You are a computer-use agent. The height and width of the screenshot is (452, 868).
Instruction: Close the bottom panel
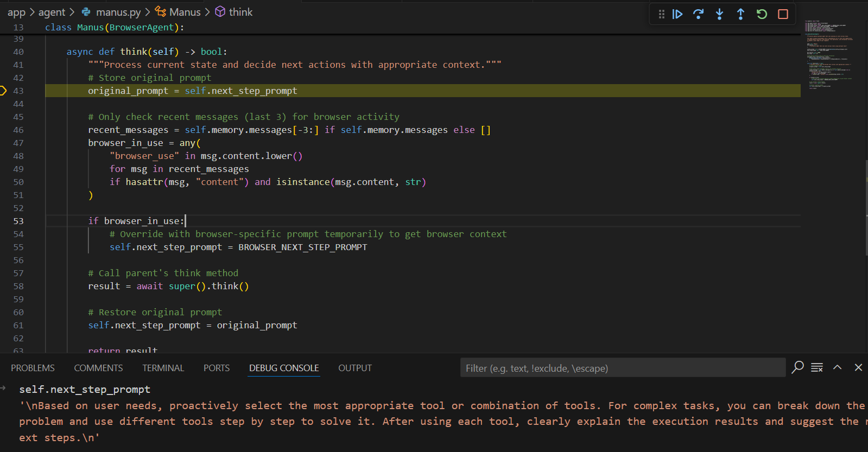click(x=858, y=367)
